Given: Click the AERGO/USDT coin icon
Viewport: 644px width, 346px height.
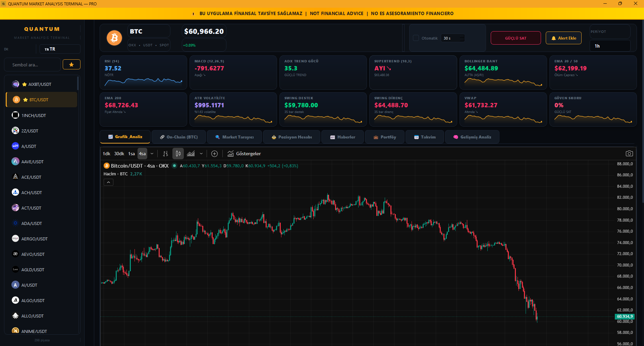Looking at the screenshot, I should coord(15,239).
